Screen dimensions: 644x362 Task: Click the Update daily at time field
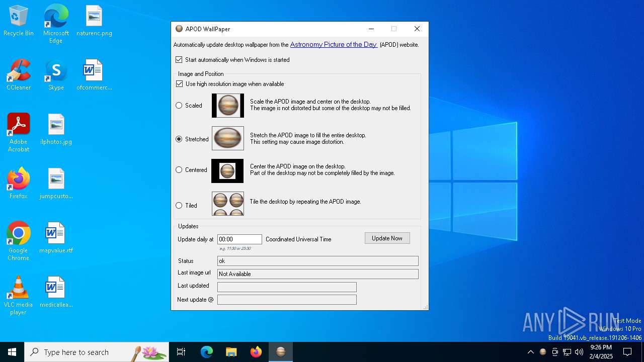point(239,239)
